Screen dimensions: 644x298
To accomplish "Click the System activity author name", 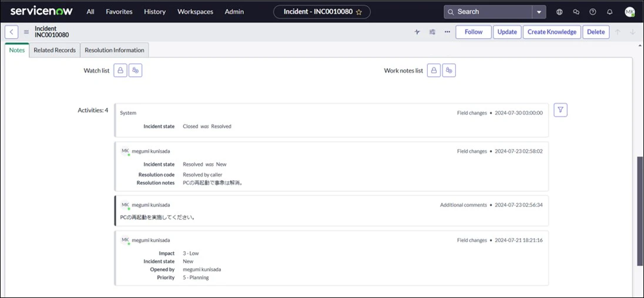I will pyautogui.click(x=128, y=113).
